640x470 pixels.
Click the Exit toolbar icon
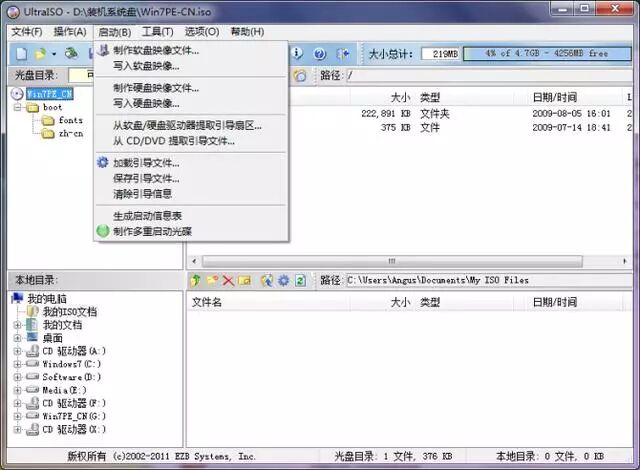[342, 53]
